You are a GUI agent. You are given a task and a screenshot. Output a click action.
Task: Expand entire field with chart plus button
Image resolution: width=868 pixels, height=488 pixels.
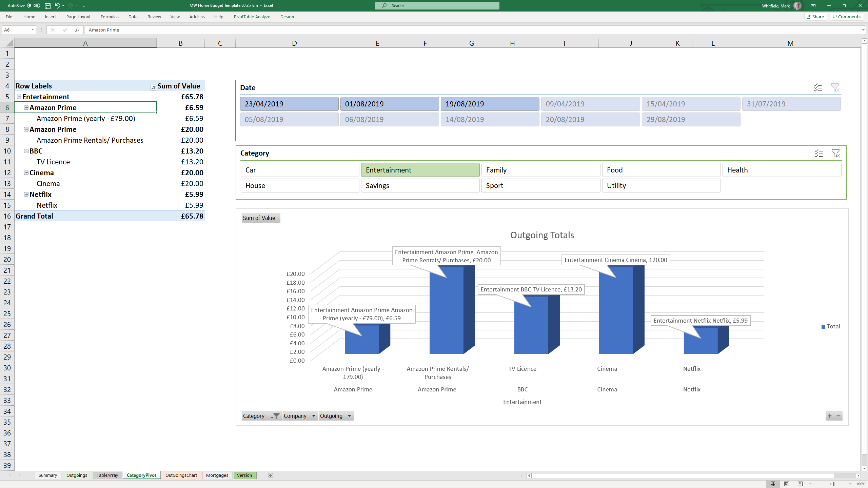coord(829,416)
